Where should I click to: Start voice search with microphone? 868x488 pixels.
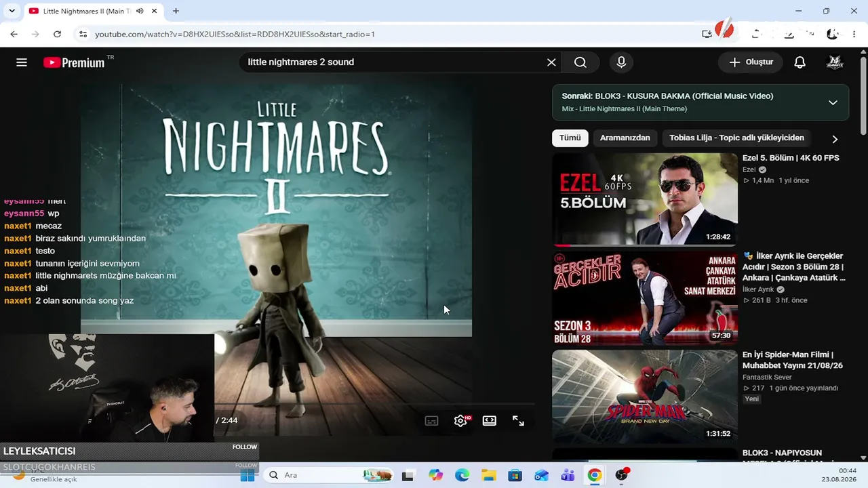coord(621,62)
